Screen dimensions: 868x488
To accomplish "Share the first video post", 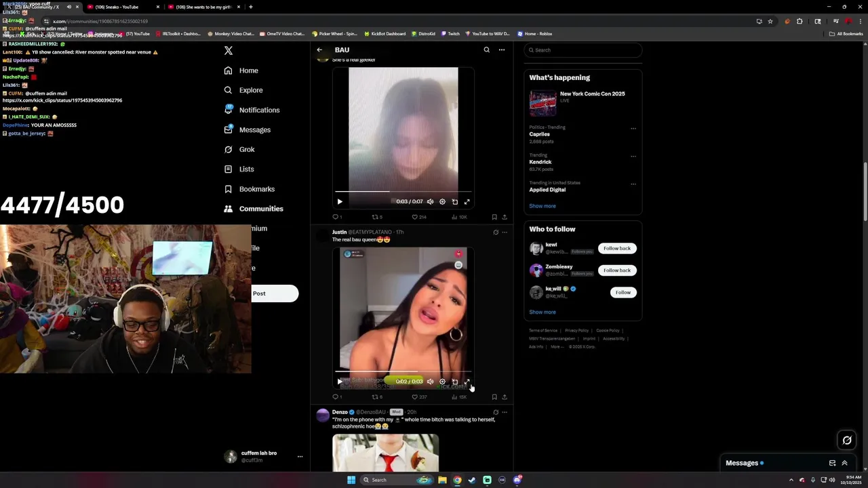I will click(x=505, y=217).
